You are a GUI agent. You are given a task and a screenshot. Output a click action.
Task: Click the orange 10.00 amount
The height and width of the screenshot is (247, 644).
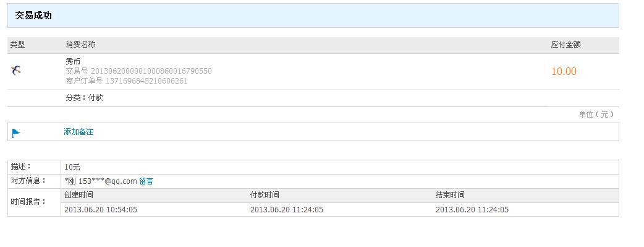(x=564, y=71)
